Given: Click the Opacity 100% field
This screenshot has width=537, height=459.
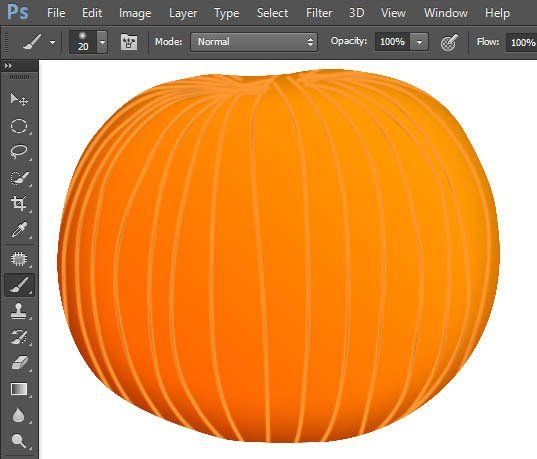Looking at the screenshot, I should [392, 42].
